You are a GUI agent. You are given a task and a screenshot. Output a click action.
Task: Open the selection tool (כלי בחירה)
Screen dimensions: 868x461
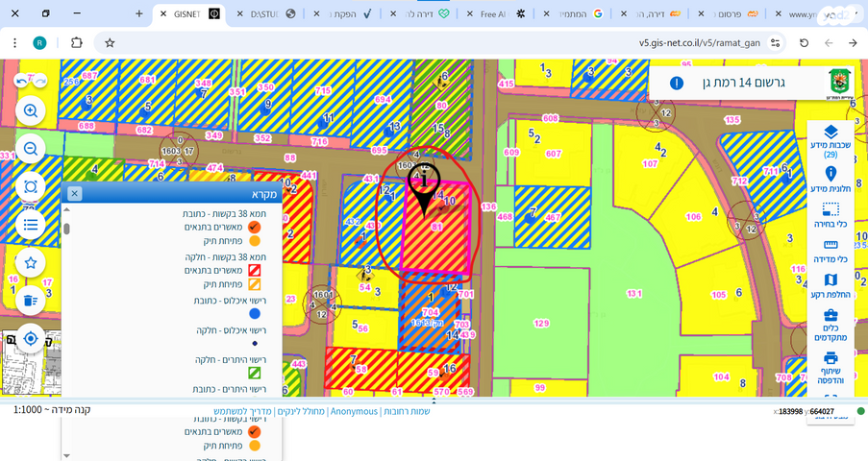click(x=831, y=215)
